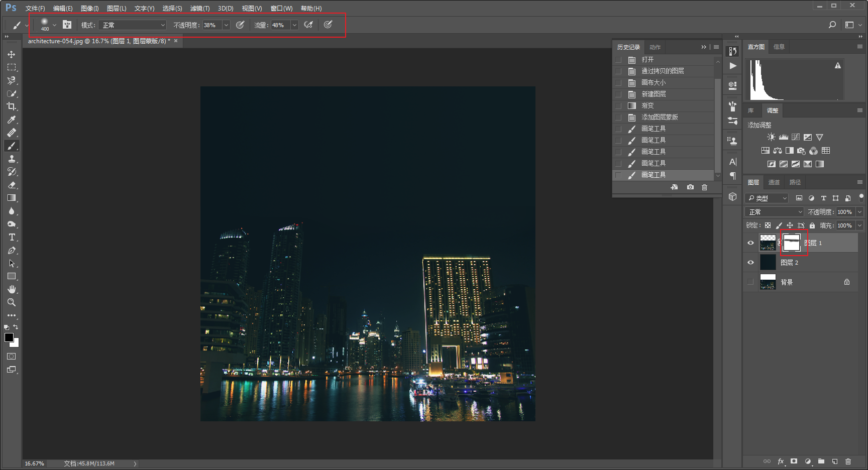Click the Quick Mask mode icon

tap(12, 357)
